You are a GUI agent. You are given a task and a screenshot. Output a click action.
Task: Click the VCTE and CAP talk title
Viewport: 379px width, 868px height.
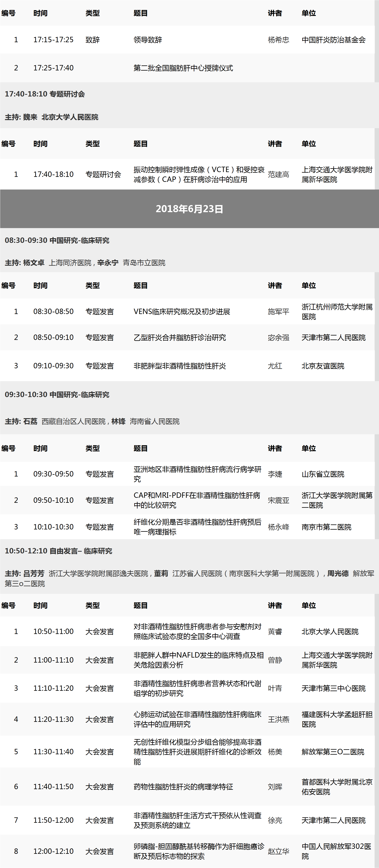[199, 175]
